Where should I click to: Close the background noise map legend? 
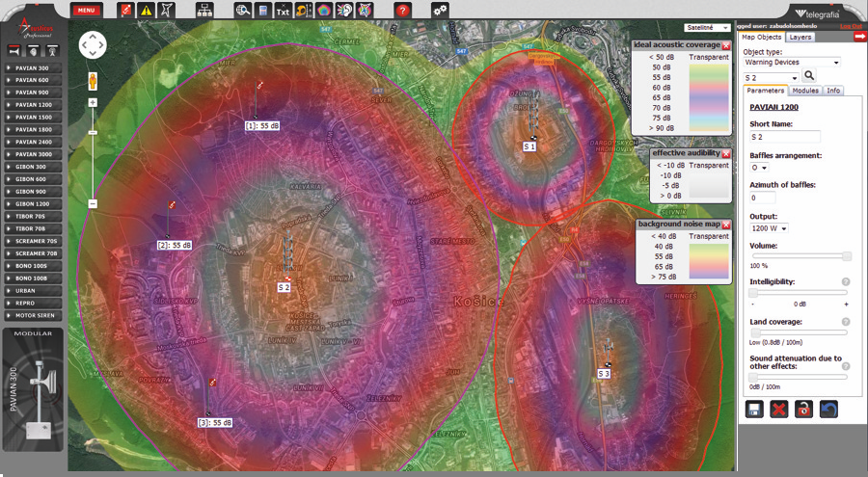726,225
